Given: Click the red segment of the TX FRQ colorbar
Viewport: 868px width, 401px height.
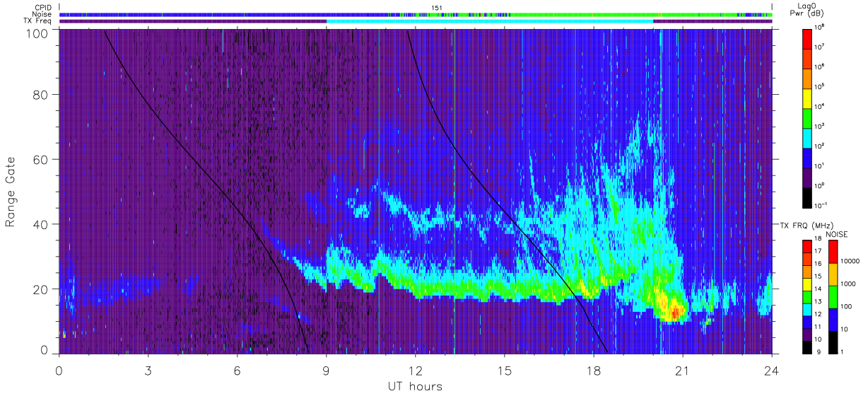Looking at the screenshot, I should pos(807,245).
